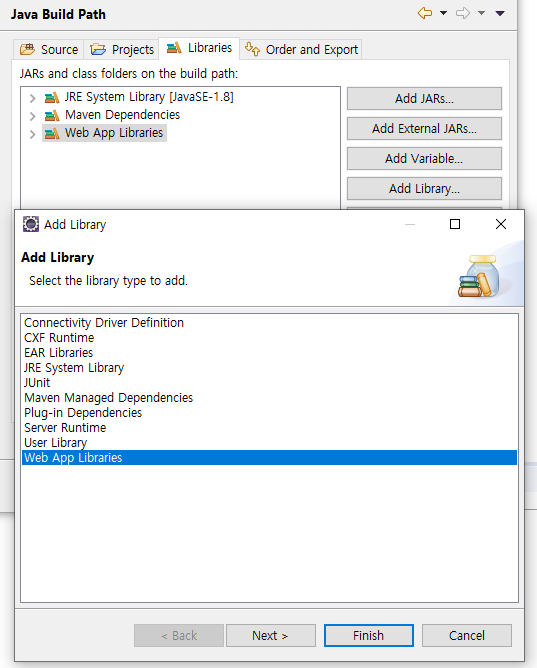Click the Add JARs... button
Screen dimensions: 537x668
tap(424, 98)
